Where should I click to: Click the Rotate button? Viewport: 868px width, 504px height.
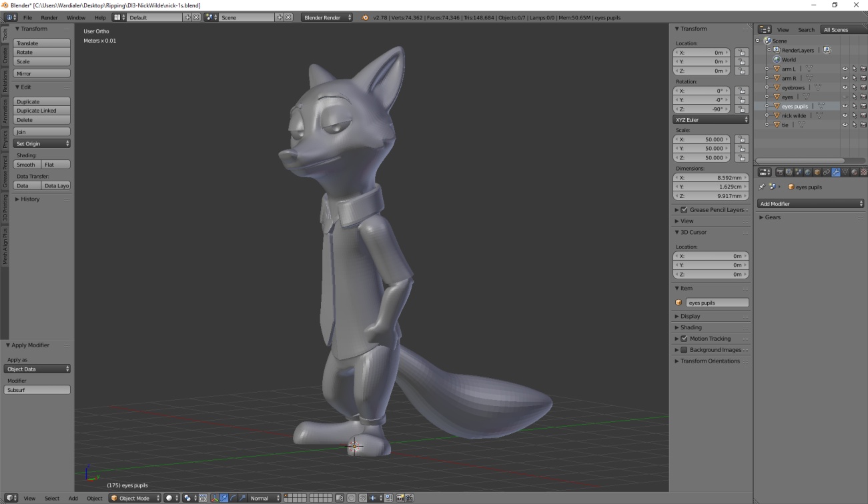coord(41,52)
